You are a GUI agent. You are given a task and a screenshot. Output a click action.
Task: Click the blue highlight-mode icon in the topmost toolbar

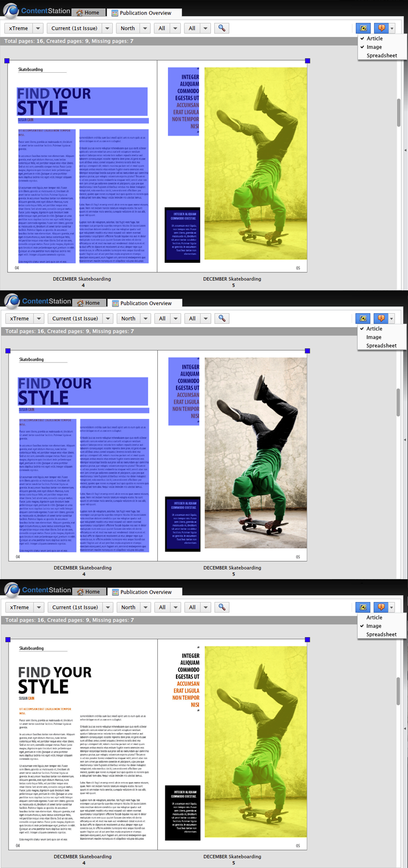tap(363, 28)
